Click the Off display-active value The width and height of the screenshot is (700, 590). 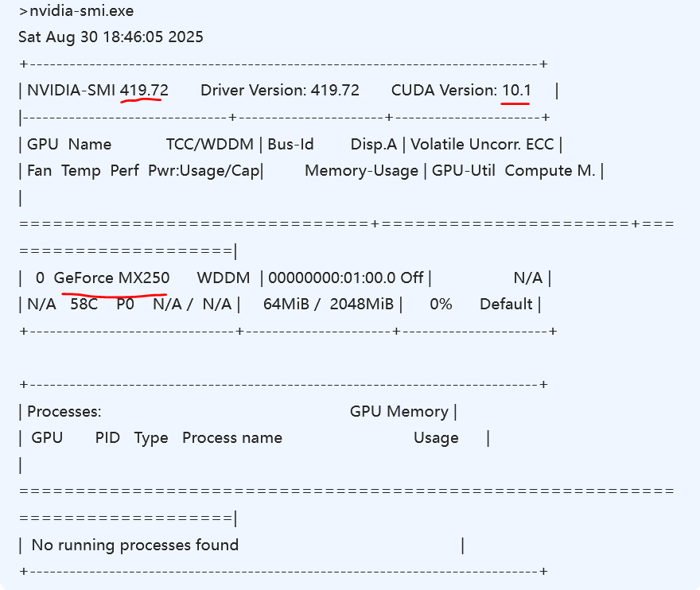(x=411, y=278)
